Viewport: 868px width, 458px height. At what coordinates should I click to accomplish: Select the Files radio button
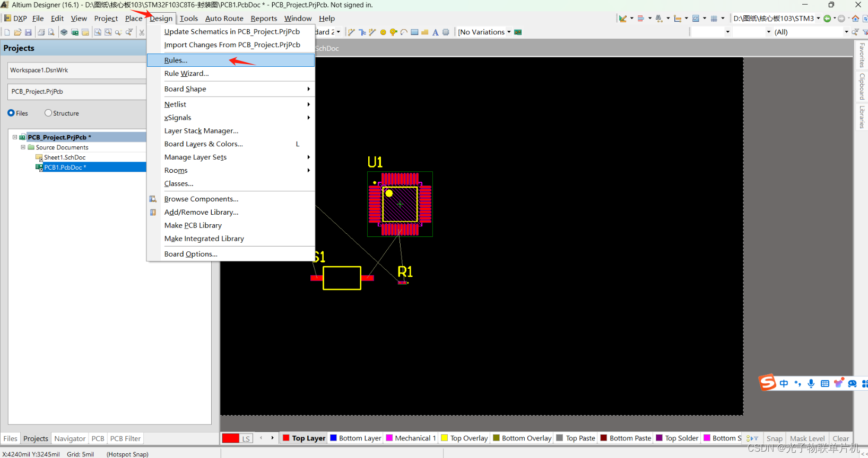[x=11, y=113]
